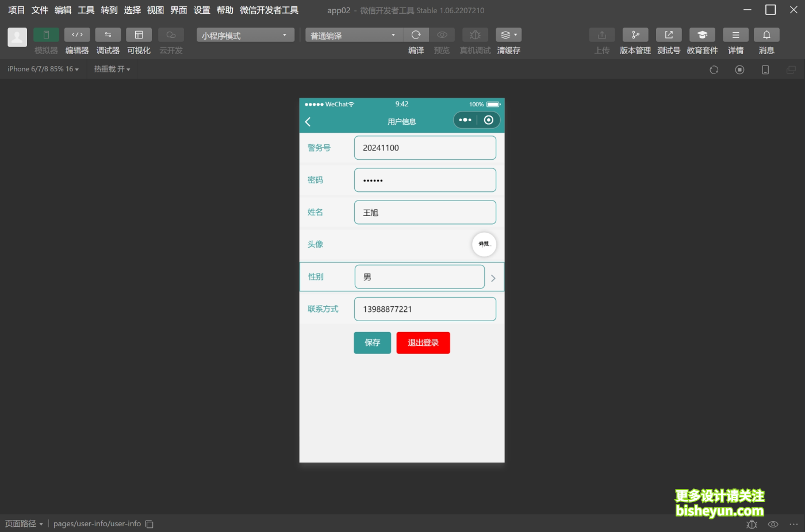The height and width of the screenshot is (532, 805).
Task: Click the chevron next to 性别
Action: tap(493, 278)
